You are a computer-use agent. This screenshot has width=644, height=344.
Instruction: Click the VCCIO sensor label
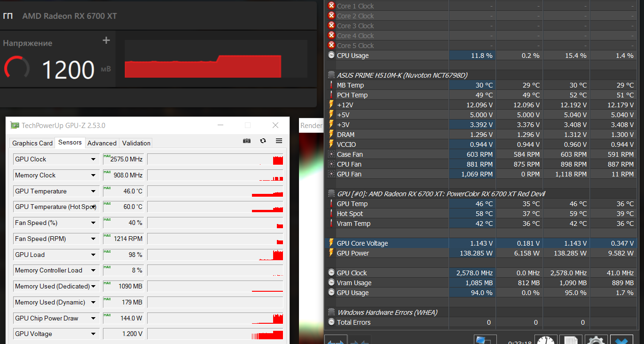[x=346, y=144]
